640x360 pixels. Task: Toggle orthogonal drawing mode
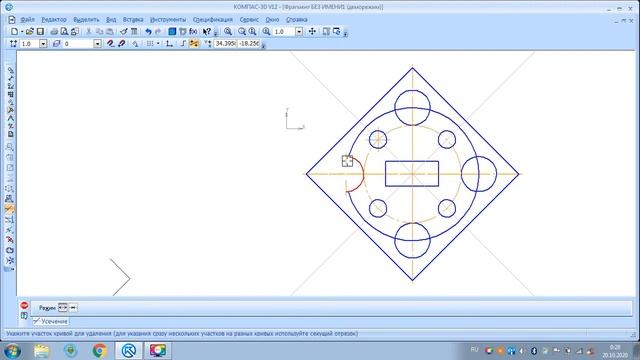(x=183, y=44)
